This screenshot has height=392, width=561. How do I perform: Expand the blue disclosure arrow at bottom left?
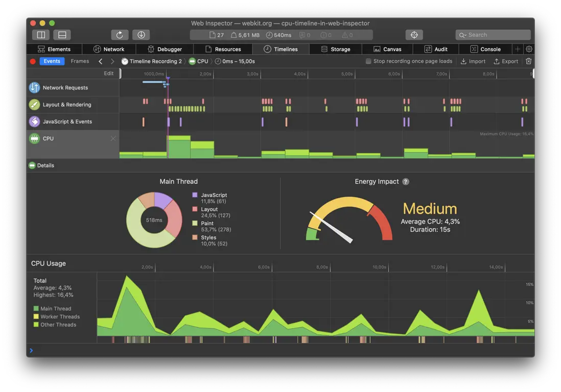point(32,350)
